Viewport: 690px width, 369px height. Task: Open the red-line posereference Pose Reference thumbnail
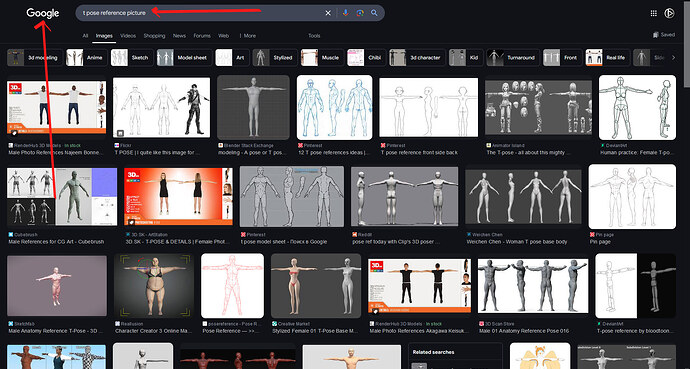click(232, 286)
